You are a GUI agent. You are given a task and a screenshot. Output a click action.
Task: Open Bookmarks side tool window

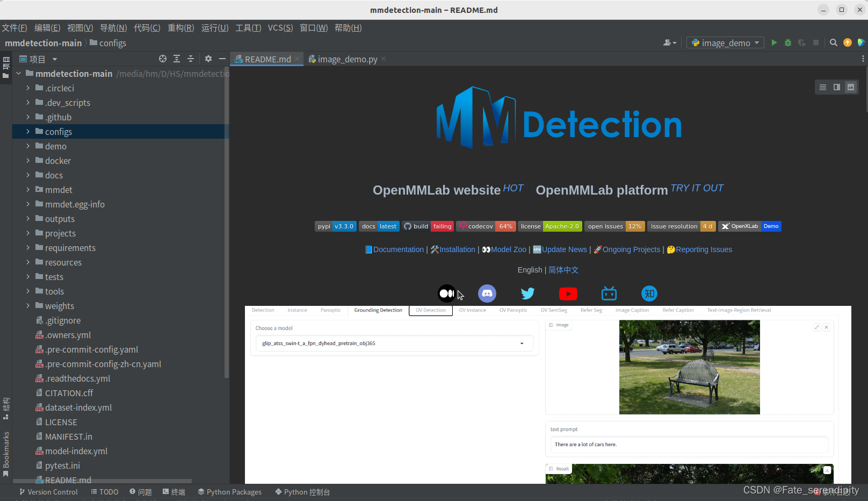point(6,454)
